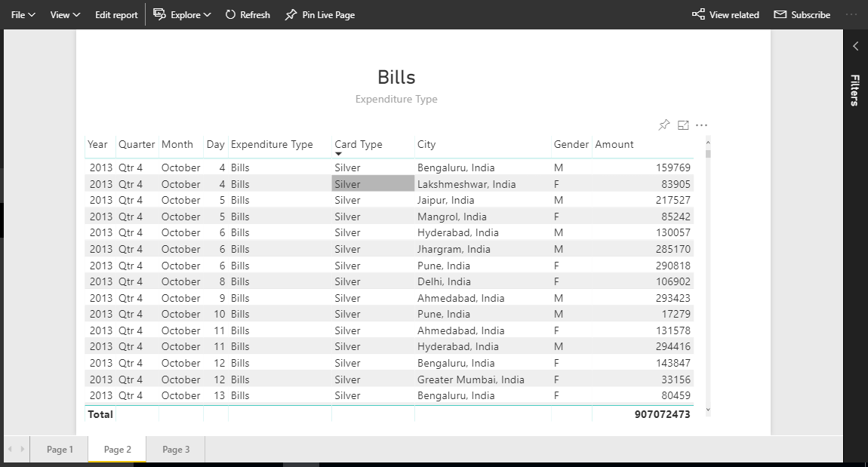The width and height of the screenshot is (868, 467).
Task: Refresh the report
Action: 248,15
